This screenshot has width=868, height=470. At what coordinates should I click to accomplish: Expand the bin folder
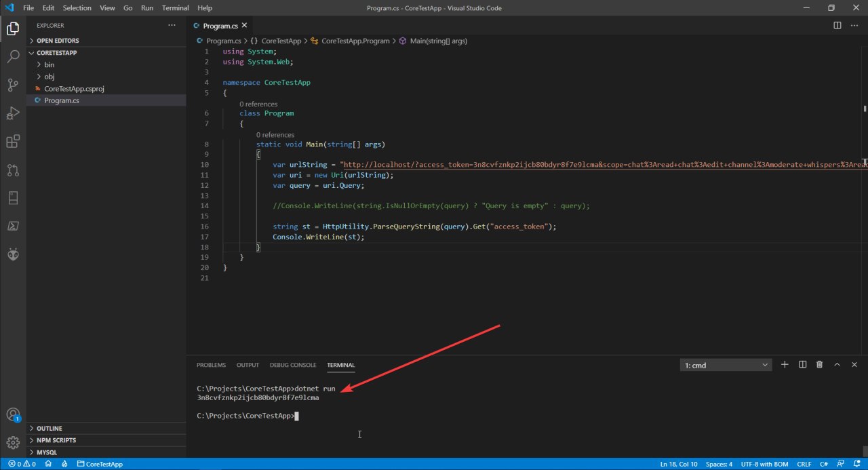click(106, 64)
